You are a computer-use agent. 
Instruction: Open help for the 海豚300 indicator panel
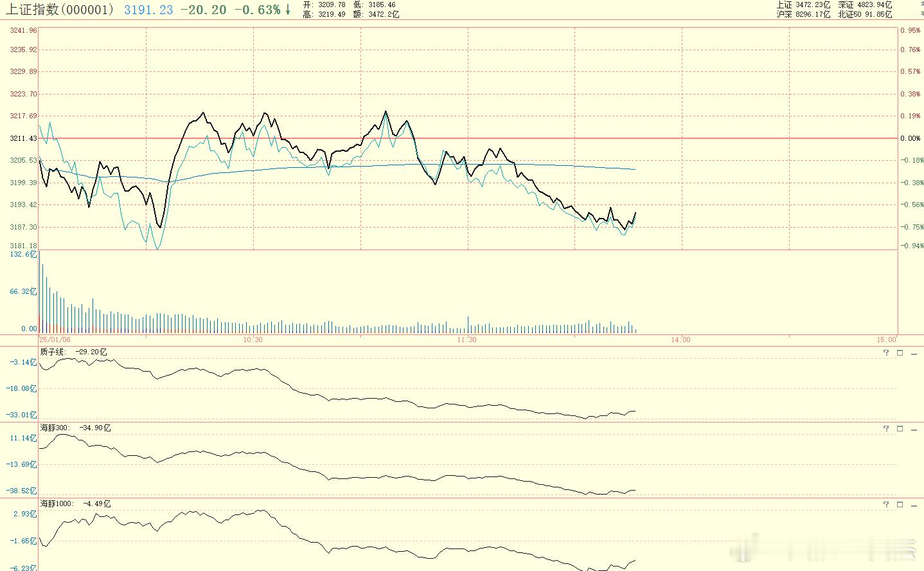pos(886,428)
